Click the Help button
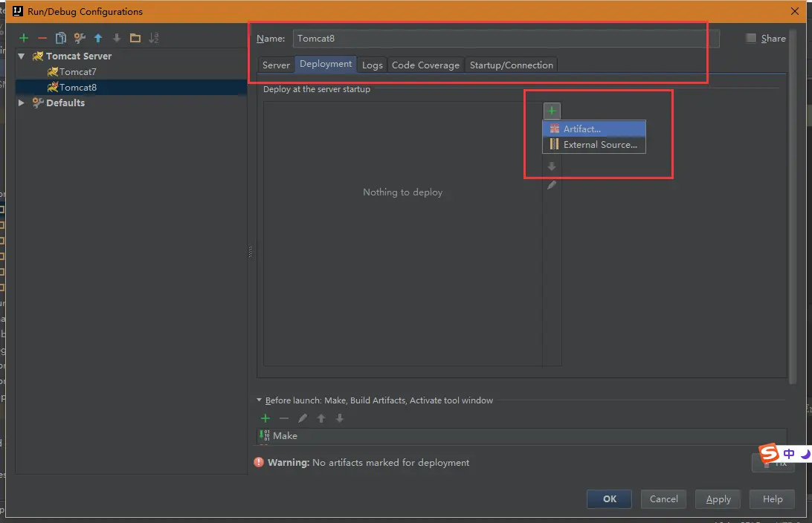 pos(773,498)
